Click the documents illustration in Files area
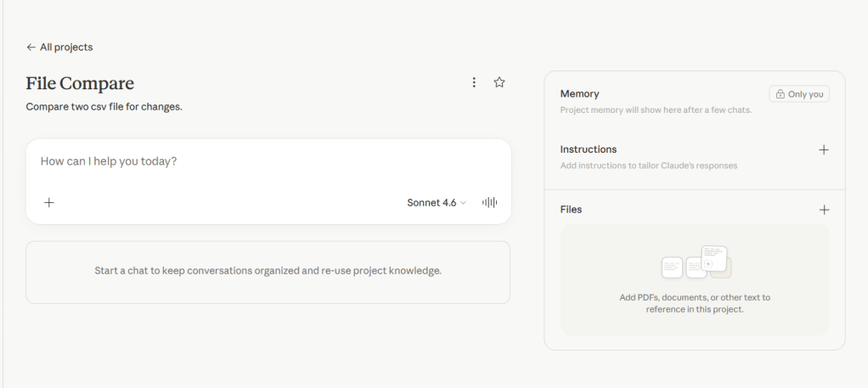Screen dimensions: 868x388 (x=696, y=262)
